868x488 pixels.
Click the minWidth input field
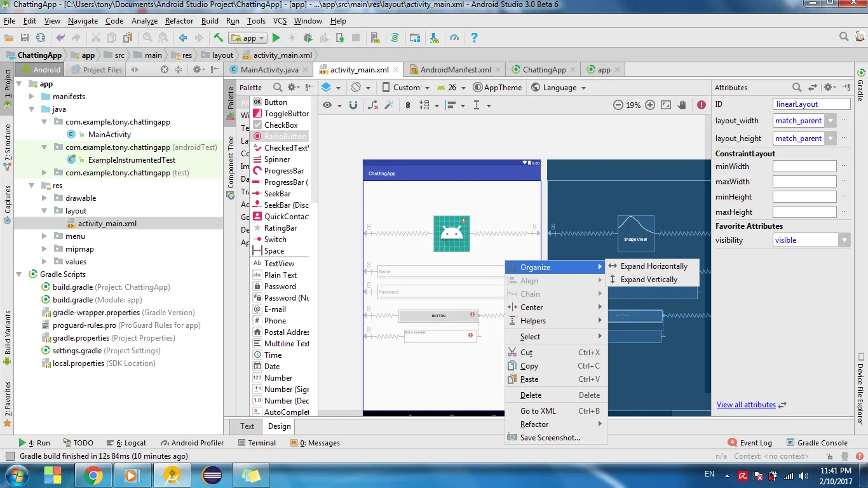click(x=804, y=166)
